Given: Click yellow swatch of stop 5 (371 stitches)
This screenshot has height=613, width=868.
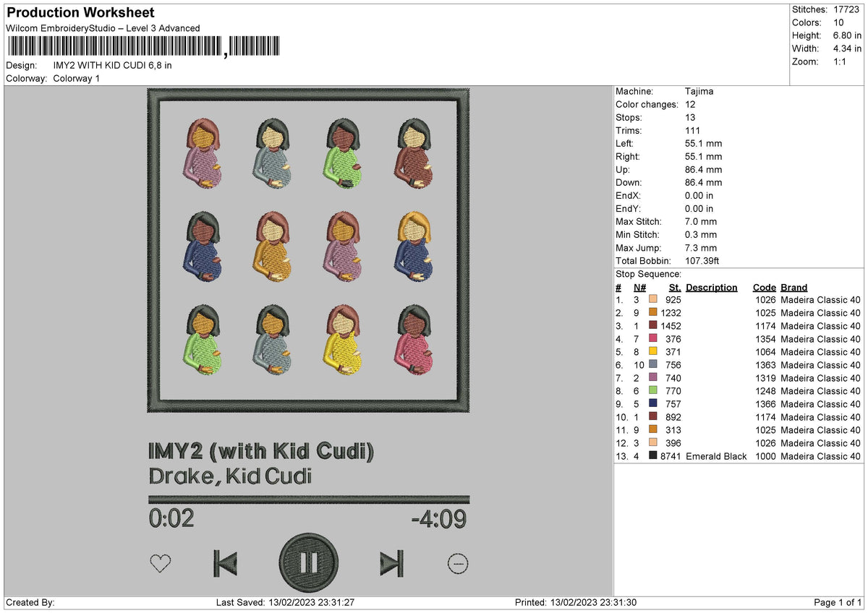Looking at the screenshot, I should pyautogui.click(x=653, y=351).
